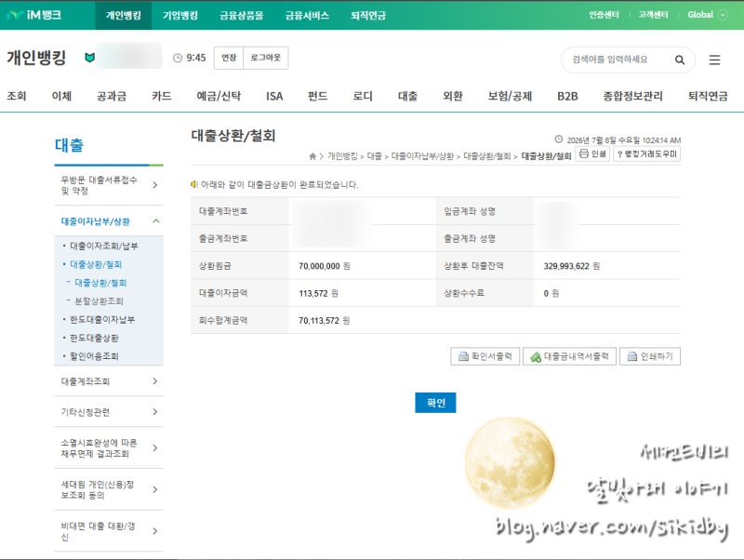The height and width of the screenshot is (560, 744).
Task: Open dashed 대출상환/철회 sub-item in sidebar
Action: (x=100, y=283)
